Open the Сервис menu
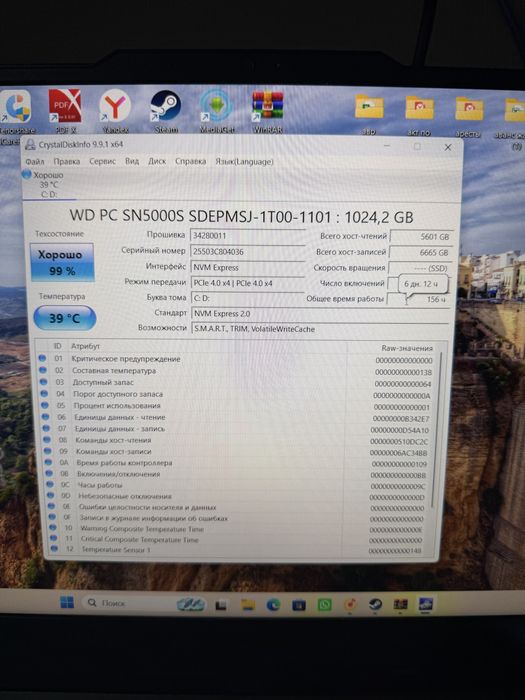This screenshot has height=700, width=525. (102, 162)
